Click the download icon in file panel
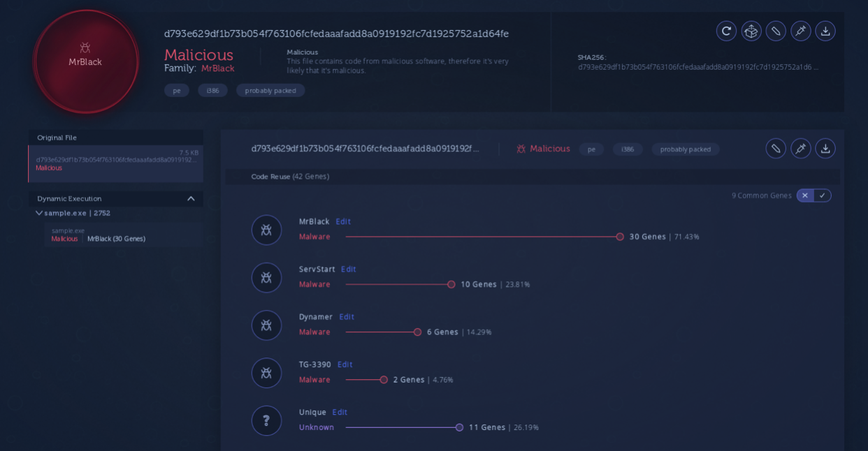This screenshot has height=451, width=868. 825,148
